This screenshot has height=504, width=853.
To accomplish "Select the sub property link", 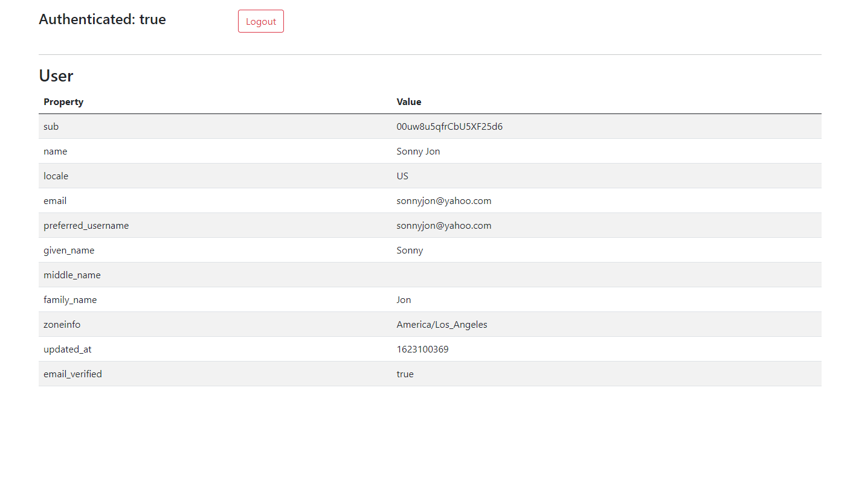I will click(51, 126).
